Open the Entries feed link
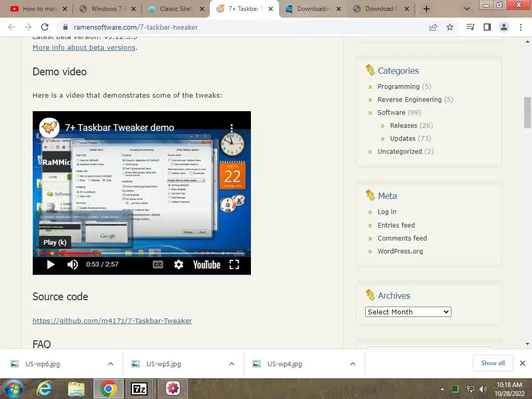The image size is (532, 399). (x=396, y=225)
